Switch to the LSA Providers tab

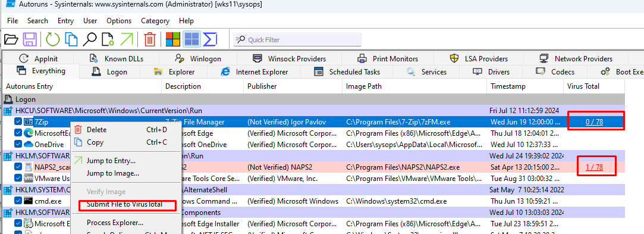[x=479, y=59]
